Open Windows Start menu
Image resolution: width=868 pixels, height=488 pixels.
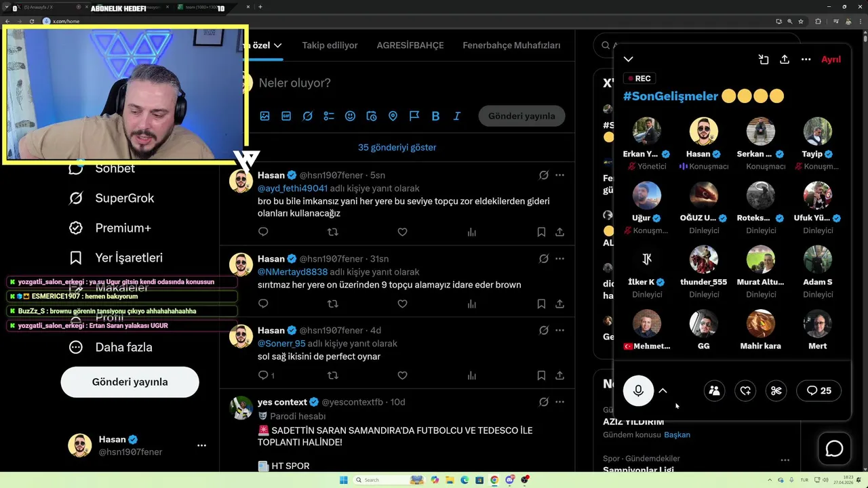pos(343,480)
